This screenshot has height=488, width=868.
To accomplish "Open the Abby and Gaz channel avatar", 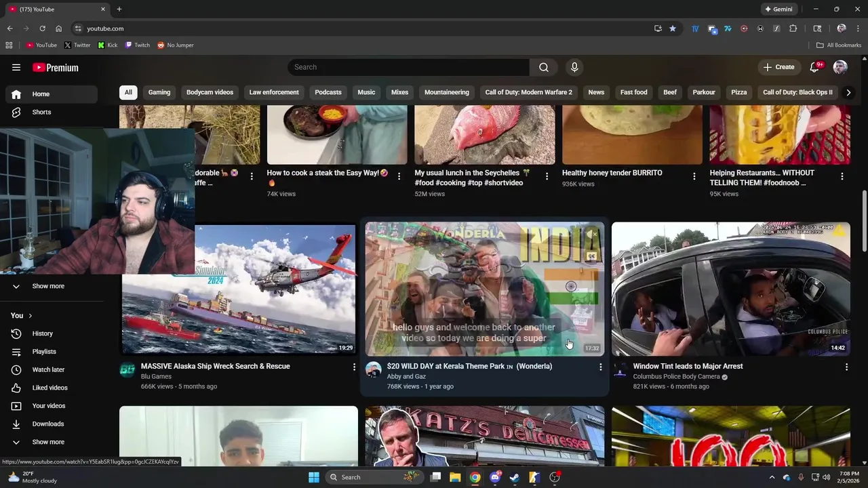I will click(x=374, y=369).
